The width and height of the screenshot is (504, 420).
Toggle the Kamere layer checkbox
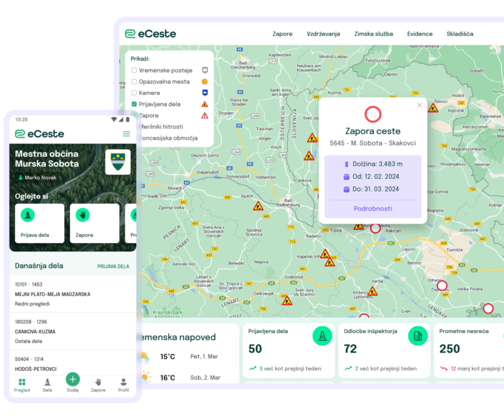[x=134, y=93]
